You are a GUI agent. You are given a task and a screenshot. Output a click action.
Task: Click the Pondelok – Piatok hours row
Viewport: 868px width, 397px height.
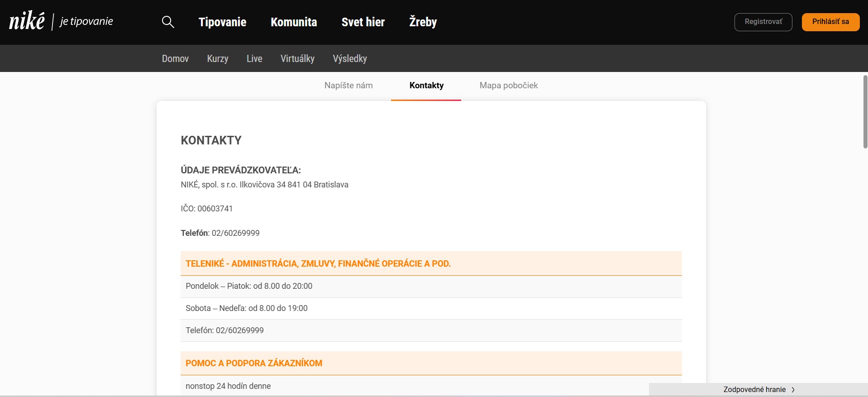[x=431, y=286]
